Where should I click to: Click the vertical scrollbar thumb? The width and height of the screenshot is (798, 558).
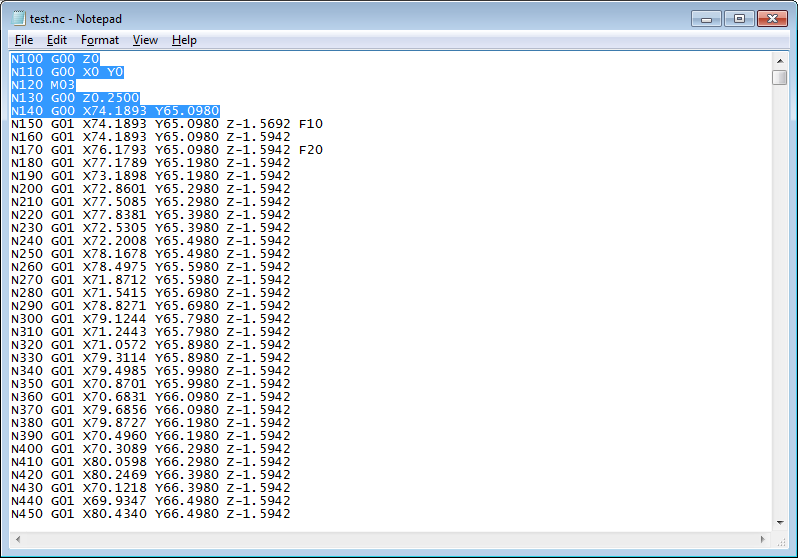click(x=780, y=77)
